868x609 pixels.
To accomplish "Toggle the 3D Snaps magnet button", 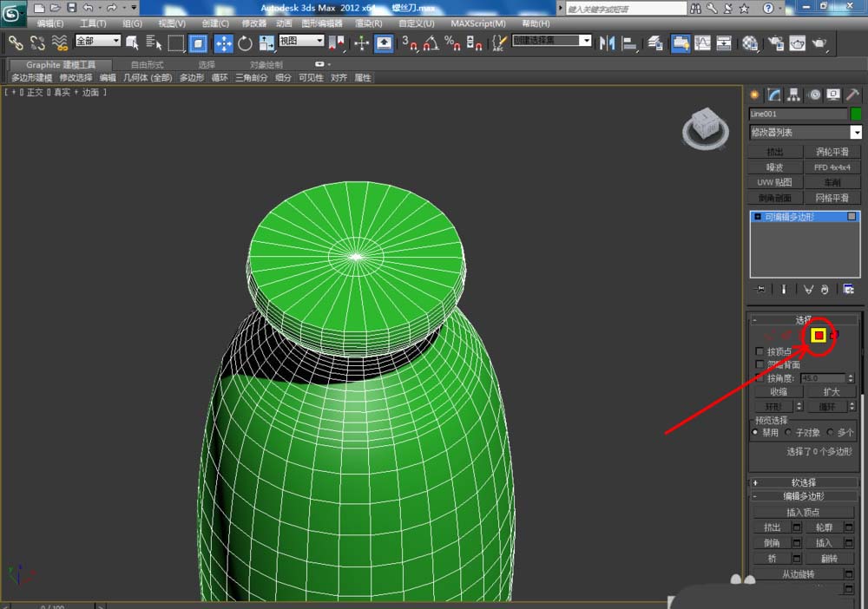I will point(410,43).
